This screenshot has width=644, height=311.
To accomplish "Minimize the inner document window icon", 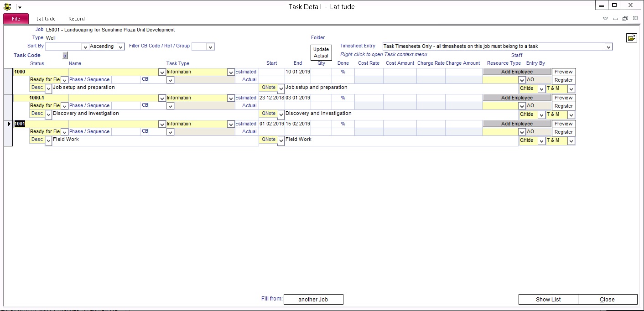I will (x=615, y=19).
